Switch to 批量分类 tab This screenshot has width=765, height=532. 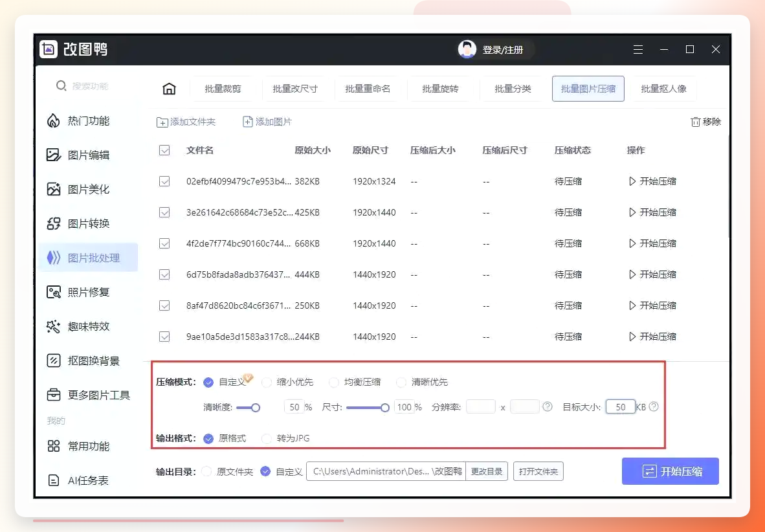pos(513,89)
